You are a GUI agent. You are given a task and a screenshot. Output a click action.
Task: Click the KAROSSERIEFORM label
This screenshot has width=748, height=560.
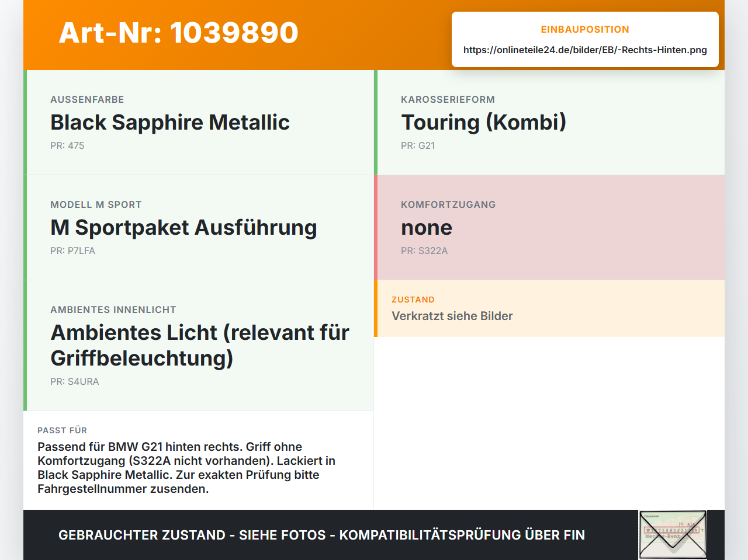coord(448,99)
